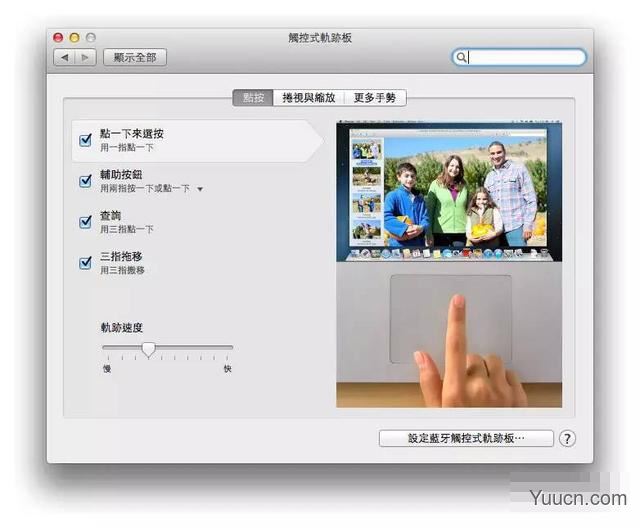Close the window with red button
The image size is (640, 528).
coord(58,38)
